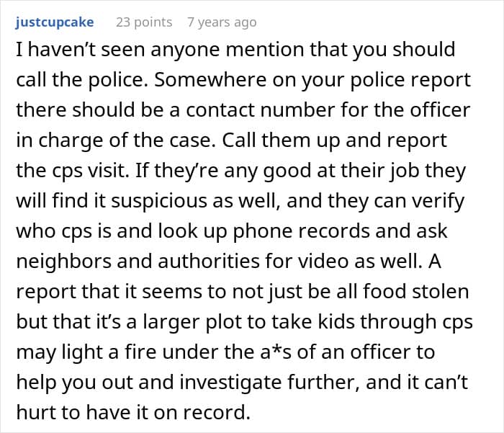The width and height of the screenshot is (504, 433).
Task: Open the 7 years ago permalink
Action: 221,22
